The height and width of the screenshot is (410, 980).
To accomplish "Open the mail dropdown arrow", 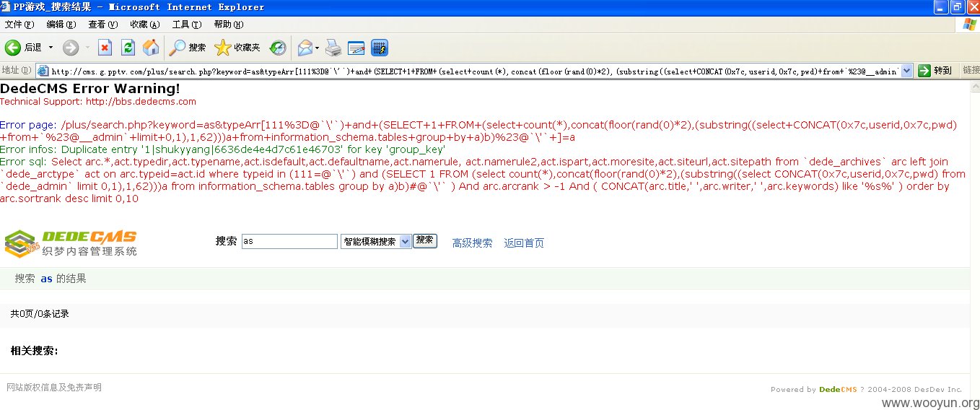I will [x=318, y=48].
